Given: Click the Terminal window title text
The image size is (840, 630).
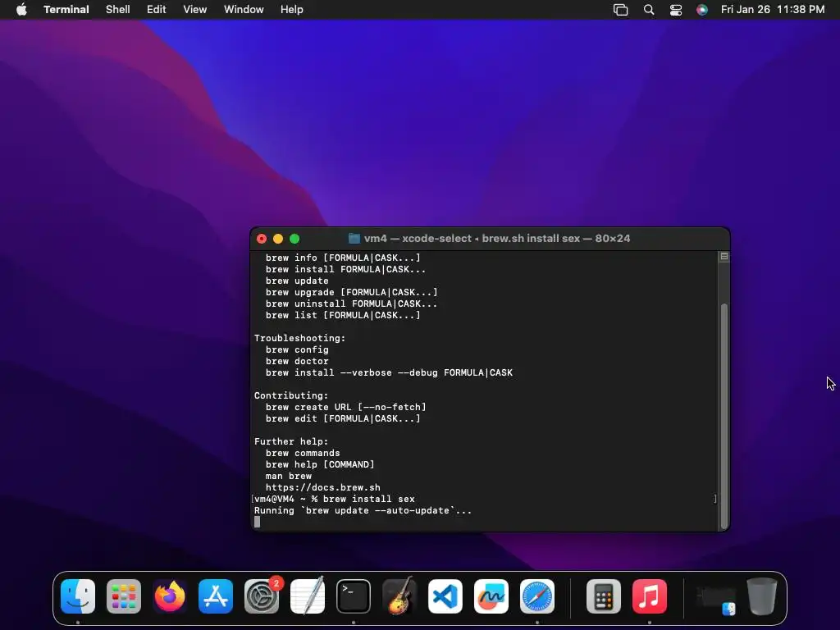Looking at the screenshot, I should tap(497, 239).
